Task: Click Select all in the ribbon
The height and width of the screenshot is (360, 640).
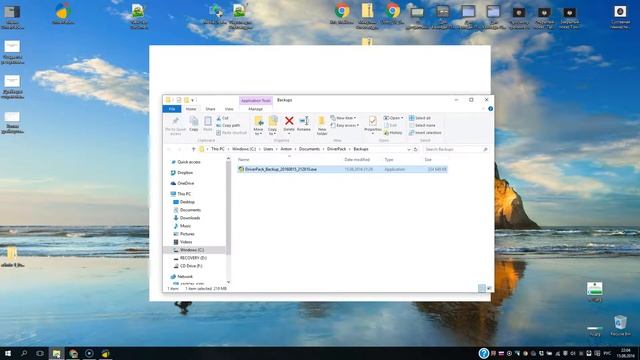Action: click(420, 118)
